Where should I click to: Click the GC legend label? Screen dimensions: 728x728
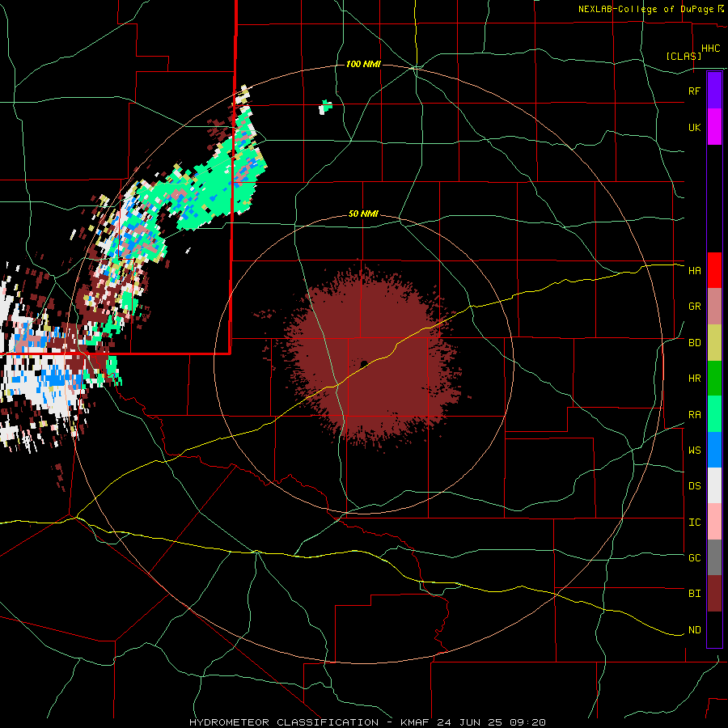coord(694,558)
